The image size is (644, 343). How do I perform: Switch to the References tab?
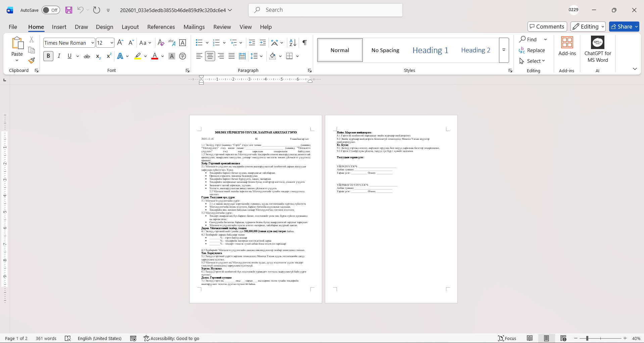[161, 27]
